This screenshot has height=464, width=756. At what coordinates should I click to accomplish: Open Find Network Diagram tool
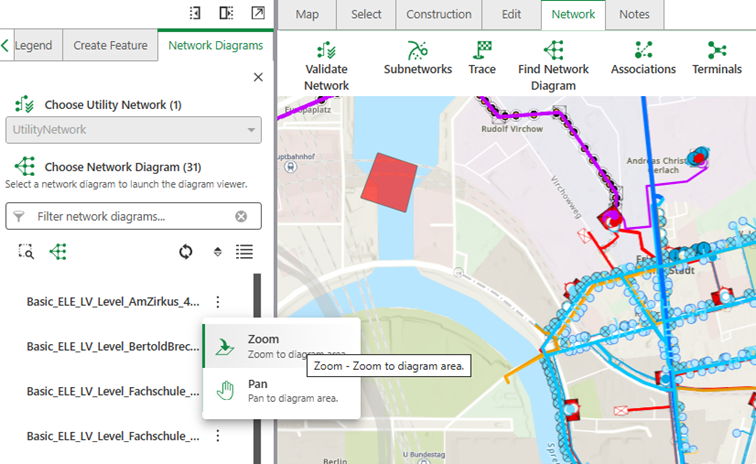pyautogui.click(x=553, y=67)
